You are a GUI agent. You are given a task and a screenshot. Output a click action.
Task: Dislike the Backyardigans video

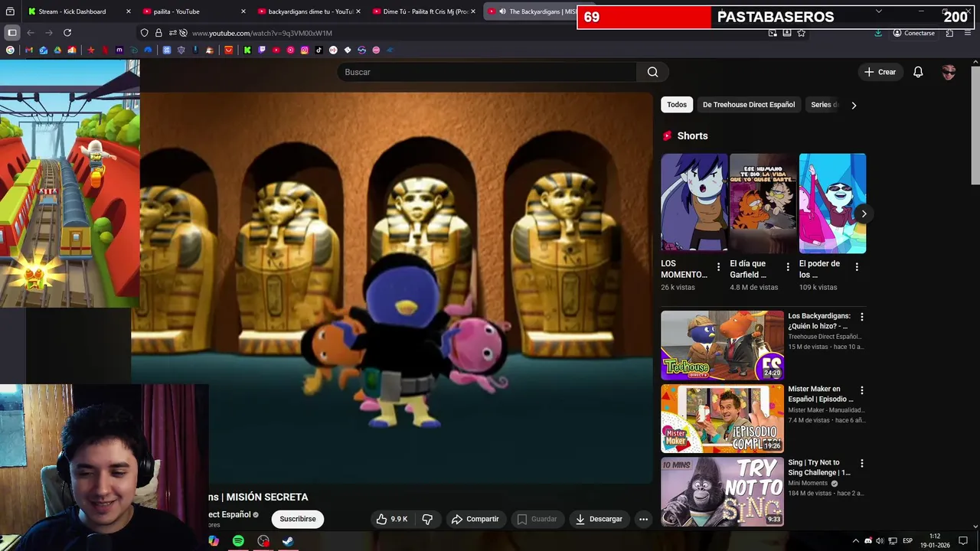tap(427, 519)
